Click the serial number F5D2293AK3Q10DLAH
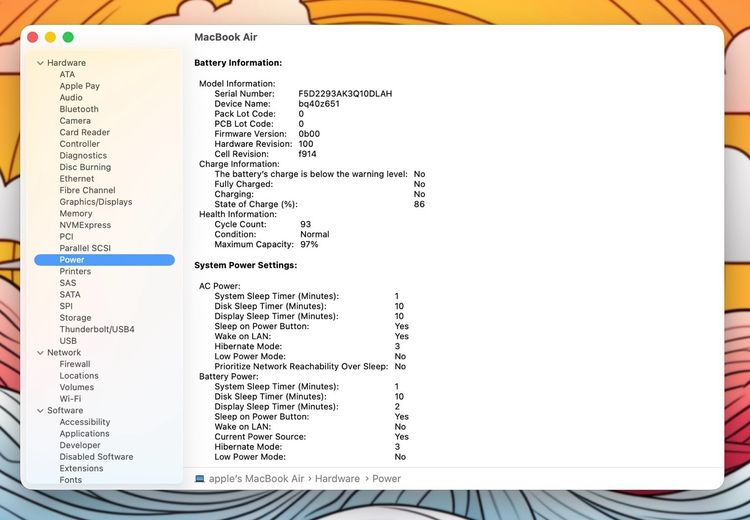Image resolution: width=750 pixels, height=520 pixels. tap(345, 94)
